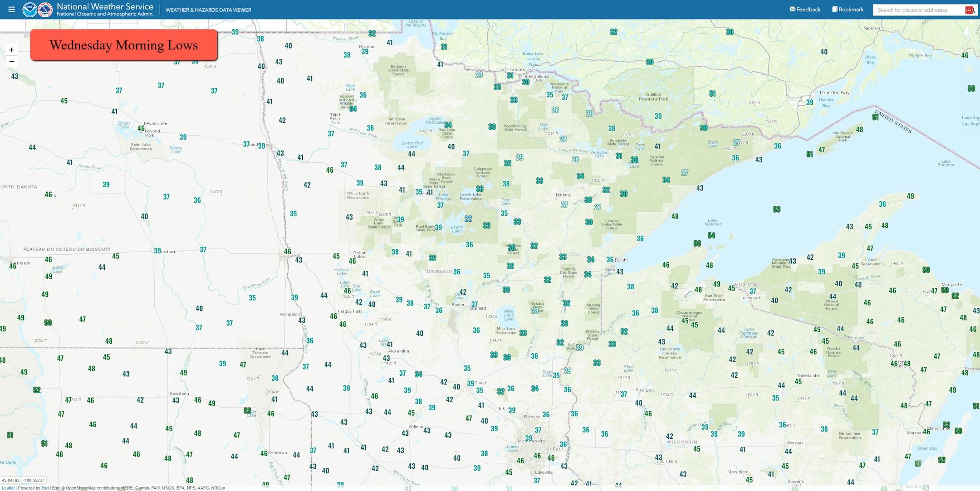Screen dimensions: 980x491
Task: Open the Esri attribution link
Action: pos(45,488)
